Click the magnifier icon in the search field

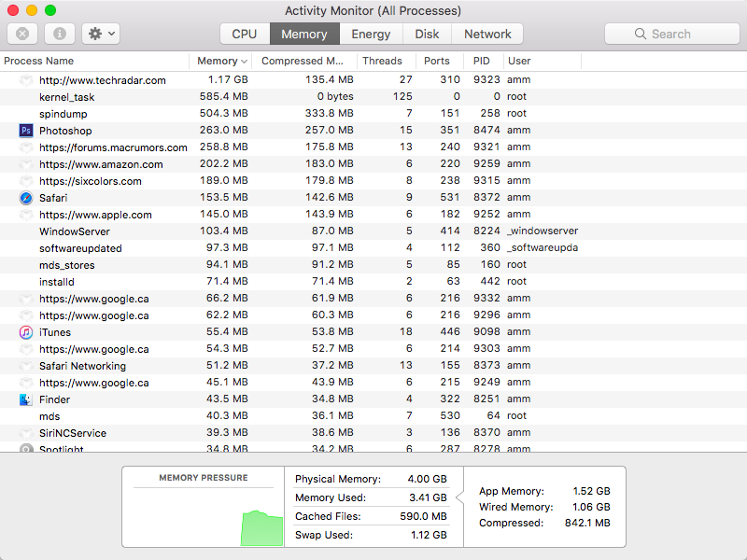(x=641, y=34)
